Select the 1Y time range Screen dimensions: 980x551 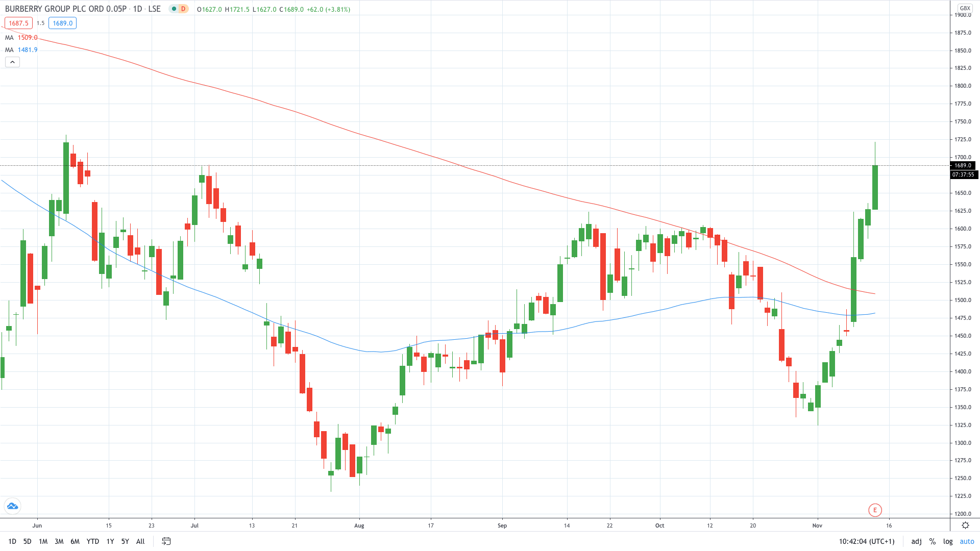(110, 541)
